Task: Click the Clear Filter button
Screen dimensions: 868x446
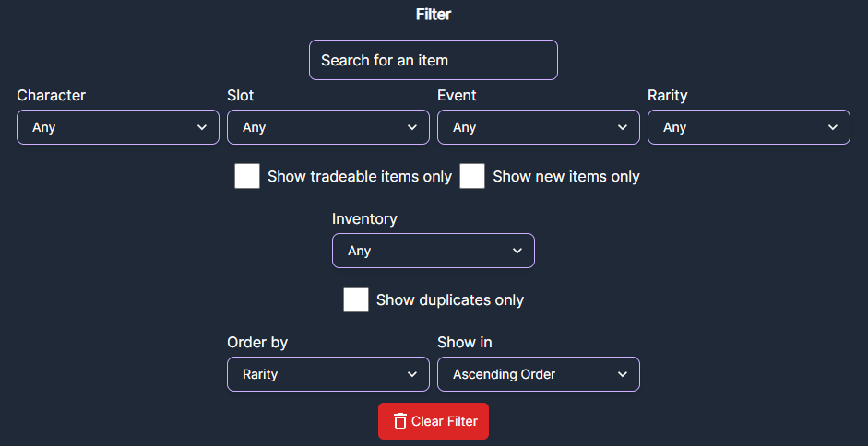Action: pyautogui.click(x=434, y=421)
